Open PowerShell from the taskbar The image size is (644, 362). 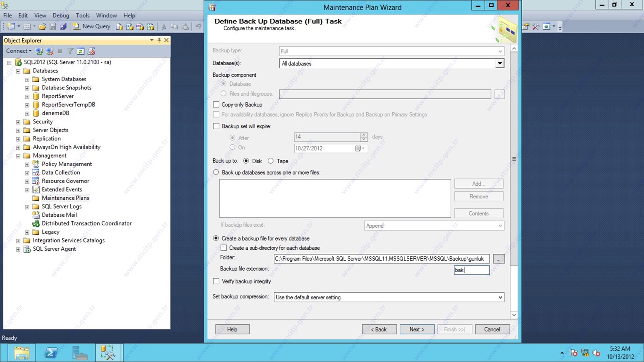click(51, 353)
